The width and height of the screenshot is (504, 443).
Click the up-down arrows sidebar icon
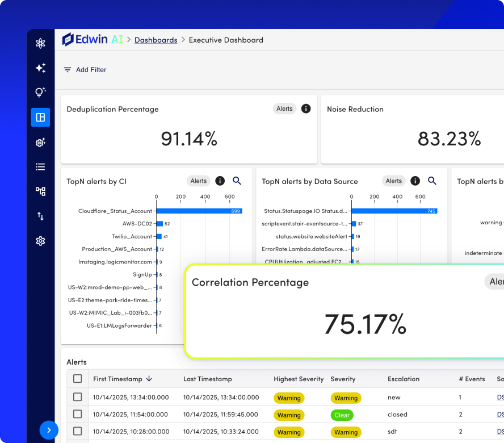tap(40, 216)
